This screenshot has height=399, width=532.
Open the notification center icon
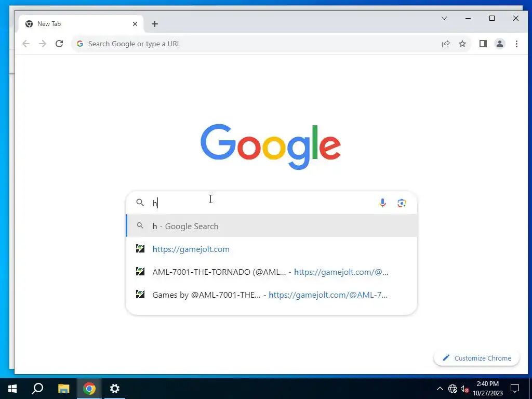tap(515, 389)
